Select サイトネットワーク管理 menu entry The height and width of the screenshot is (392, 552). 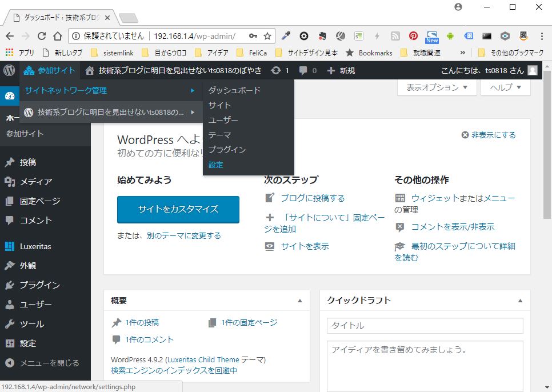[x=66, y=90]
